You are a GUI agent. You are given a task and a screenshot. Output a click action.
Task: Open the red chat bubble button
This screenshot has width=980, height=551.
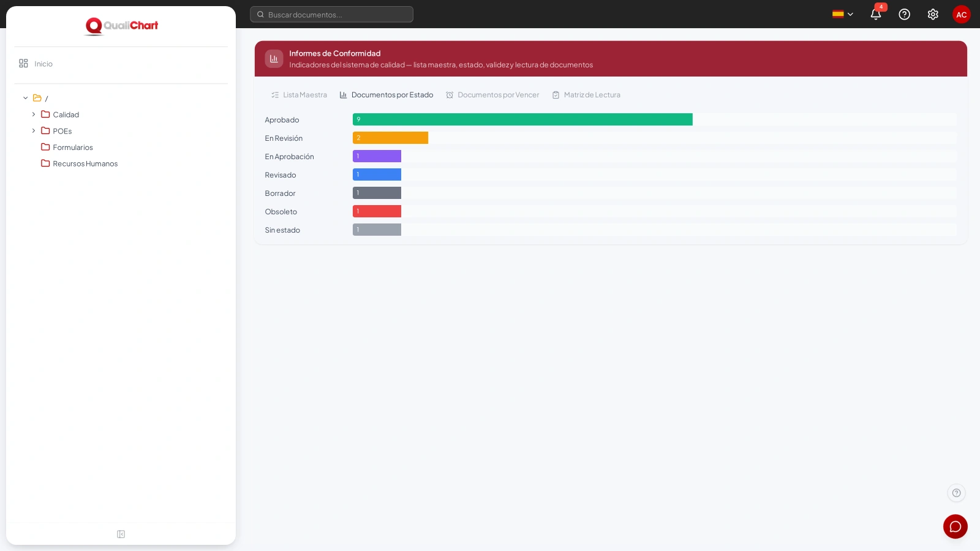point(956,527)
